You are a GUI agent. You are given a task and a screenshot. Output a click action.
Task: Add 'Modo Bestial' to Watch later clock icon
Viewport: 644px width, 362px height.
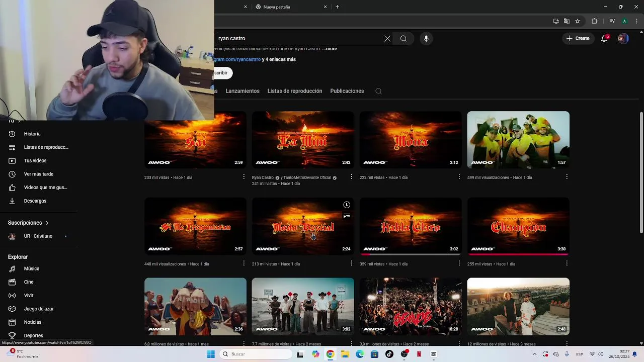(347, 205)
